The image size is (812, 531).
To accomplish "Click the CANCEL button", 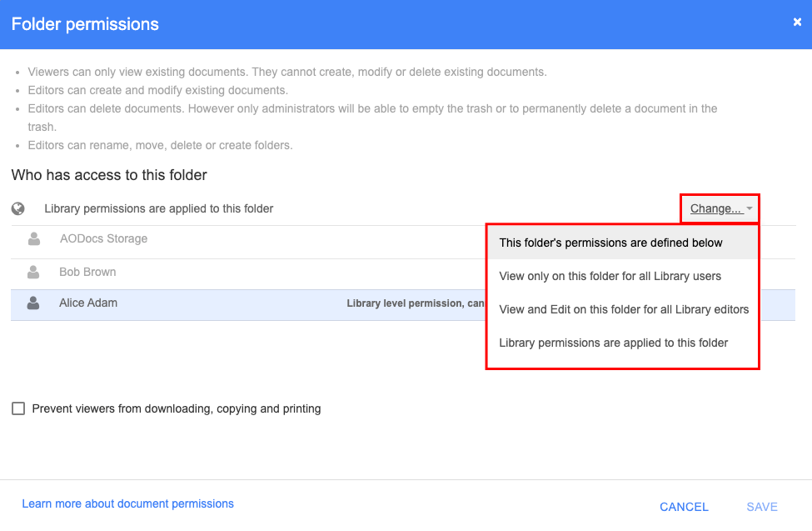I will point(684,507).
